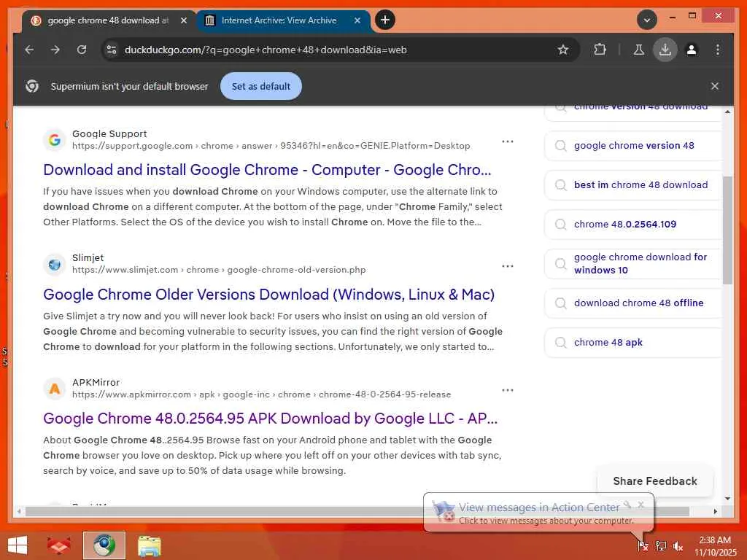This screenshot has height=560, width=747.
Task: Open View messages in Action Center notification
Action: tap(539, 507)
